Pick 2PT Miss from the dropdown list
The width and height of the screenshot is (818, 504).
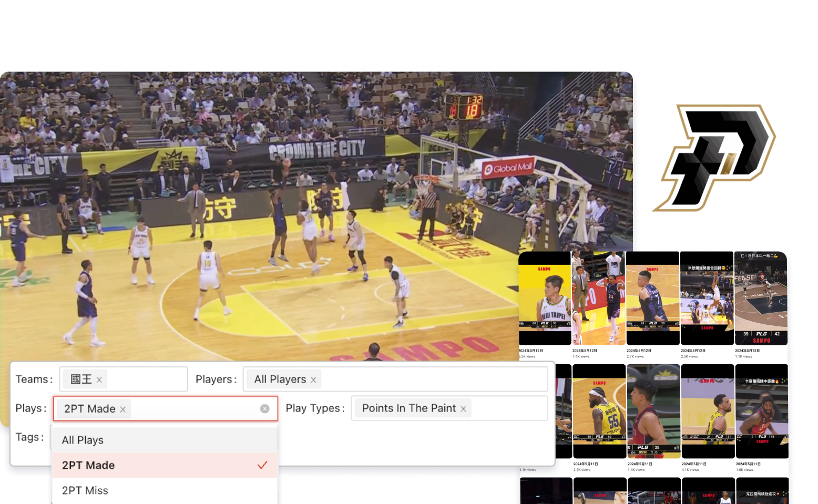pos(165,490)
